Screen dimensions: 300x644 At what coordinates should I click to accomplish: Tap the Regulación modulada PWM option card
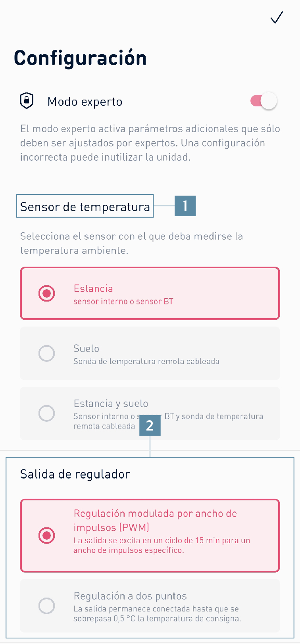(150, 536)
